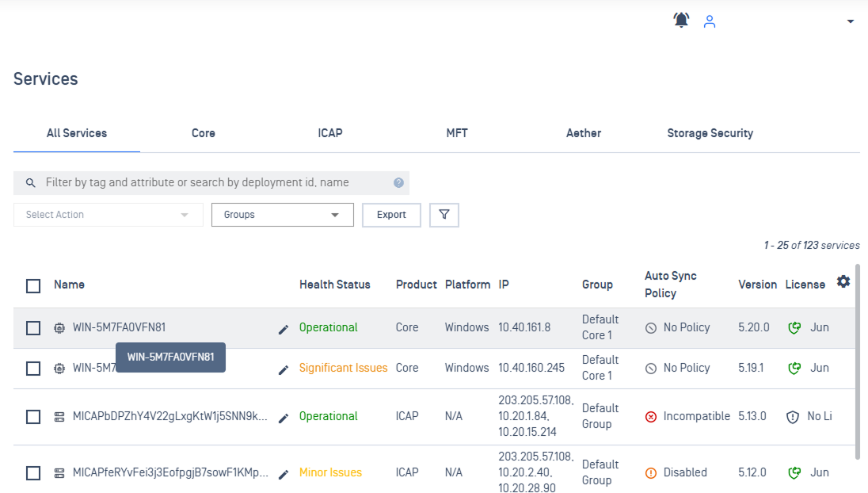Sort by Version column header
The height and width of the screenshot is (493, 868).
[757, 285]
